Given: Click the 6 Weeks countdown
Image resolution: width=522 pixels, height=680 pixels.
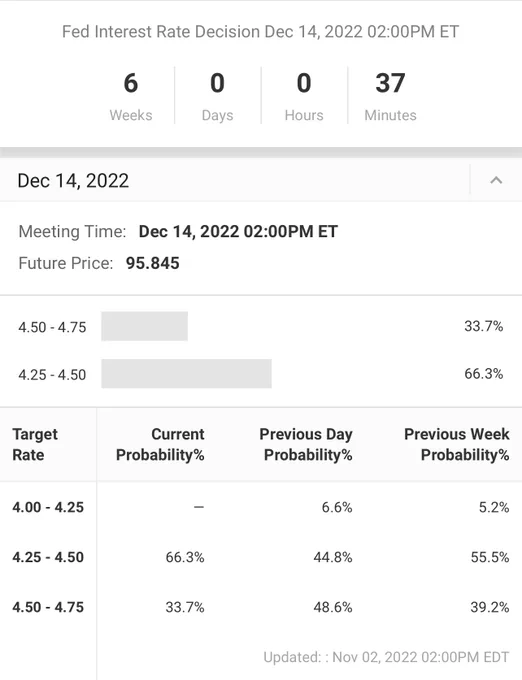Looking at the screenshot, I should point(131,96).
